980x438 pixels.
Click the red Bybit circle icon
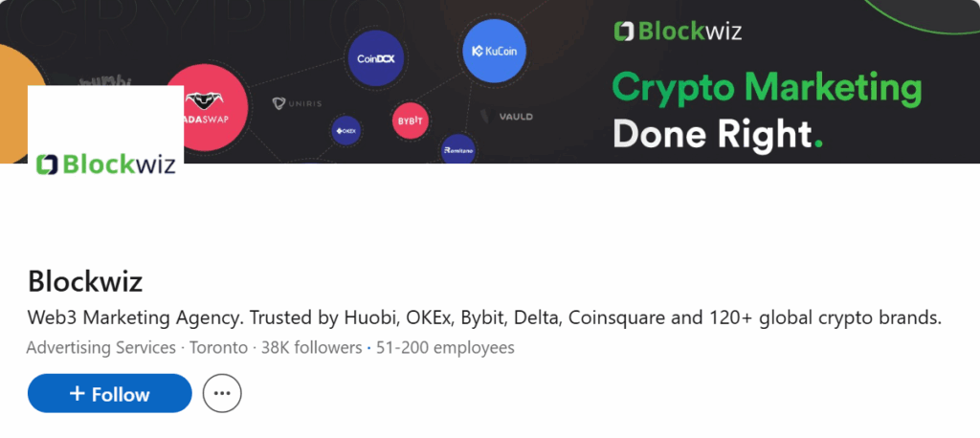[x=410, y=121]
